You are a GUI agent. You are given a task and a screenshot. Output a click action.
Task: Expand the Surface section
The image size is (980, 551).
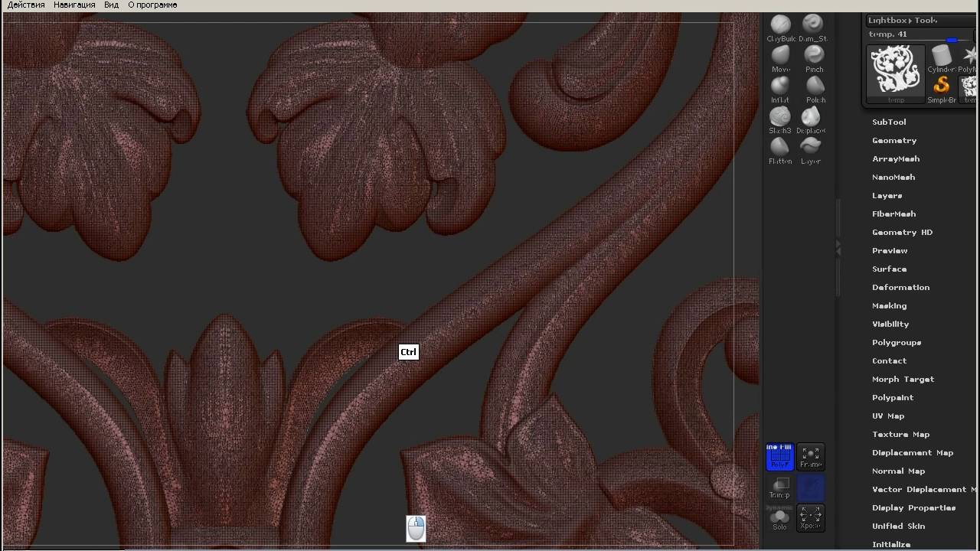889,269
